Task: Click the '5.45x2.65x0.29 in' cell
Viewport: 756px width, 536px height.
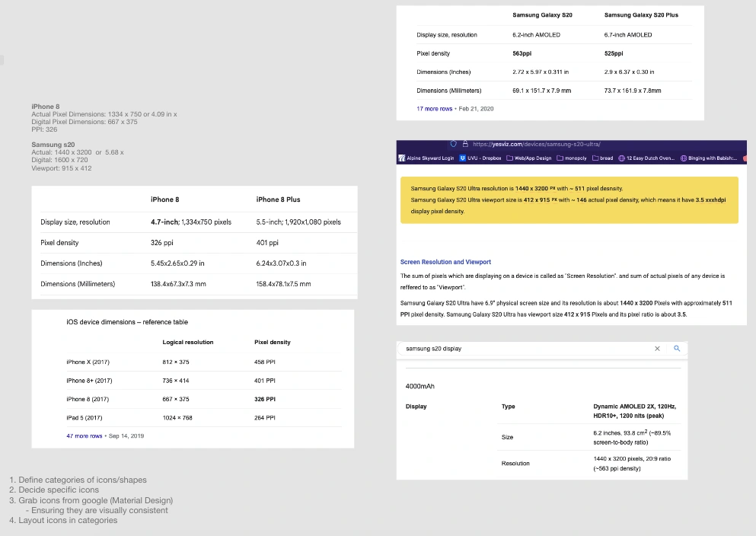Action: [x=177, y=263]
